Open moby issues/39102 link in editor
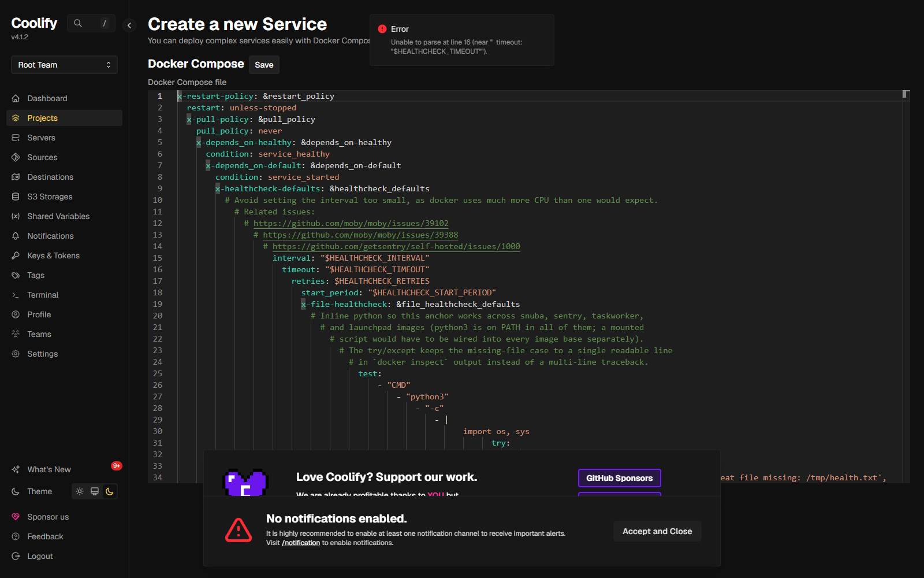The height and width of the screenshot is (578, 924). coord(351,223)
